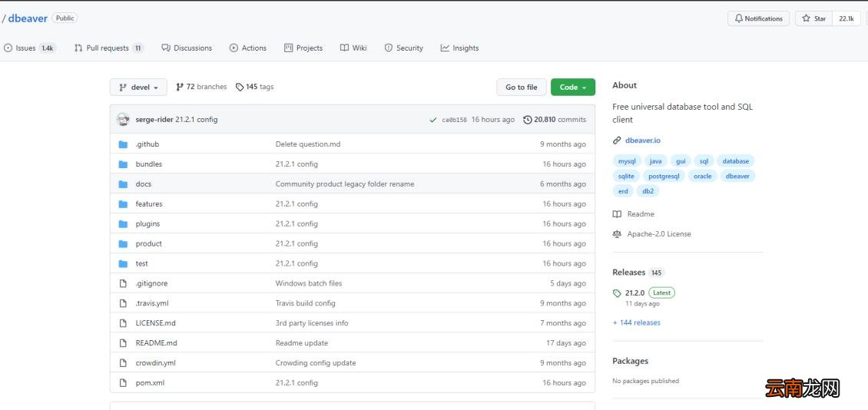Screen dimensions: 868x410
Task: Click the .gitignore file icon
Action: tap(123, 283)
